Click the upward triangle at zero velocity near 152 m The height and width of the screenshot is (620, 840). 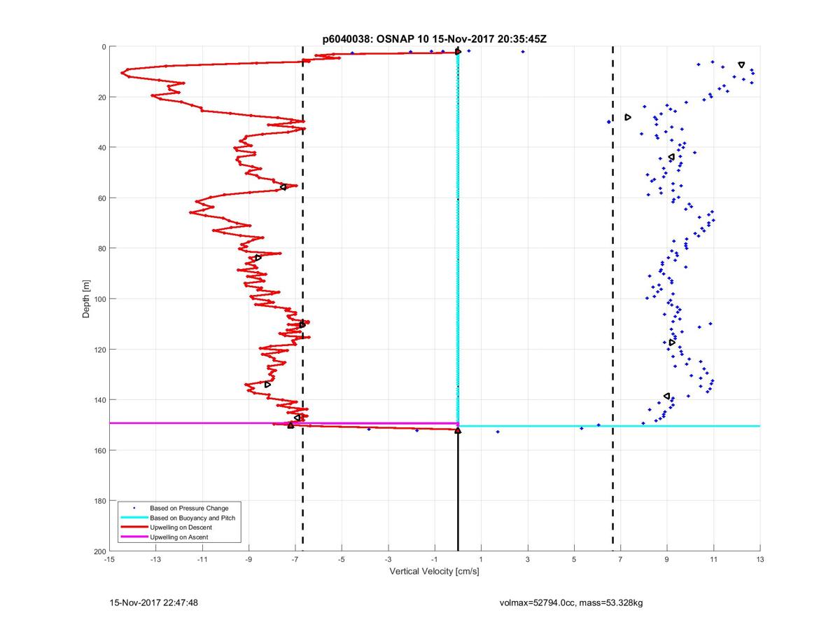pyautogui.click(x=458, y=431)
